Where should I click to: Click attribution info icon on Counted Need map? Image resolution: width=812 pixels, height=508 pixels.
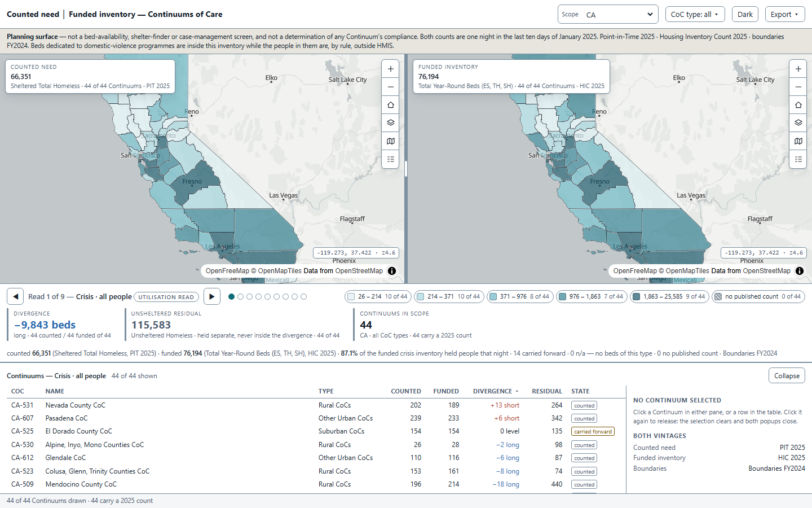tap(392, 271)
